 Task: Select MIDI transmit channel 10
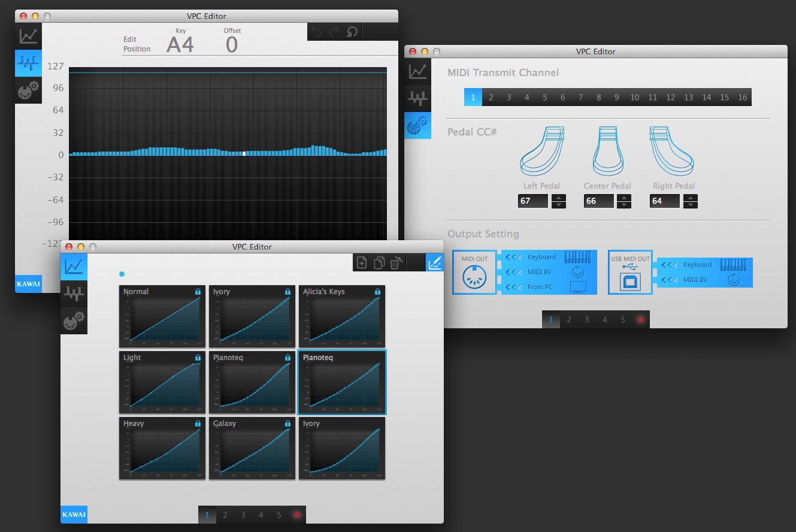click(x=634, y=97)
